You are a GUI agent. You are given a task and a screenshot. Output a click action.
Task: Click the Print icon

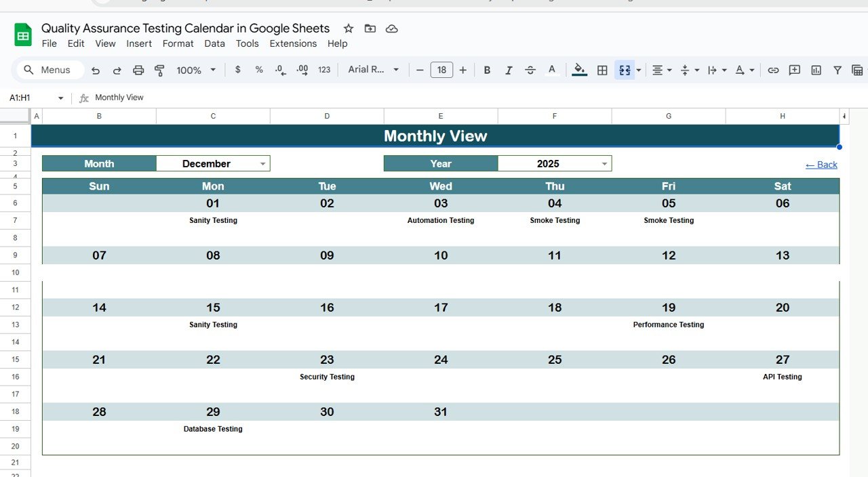click(138, 70)
